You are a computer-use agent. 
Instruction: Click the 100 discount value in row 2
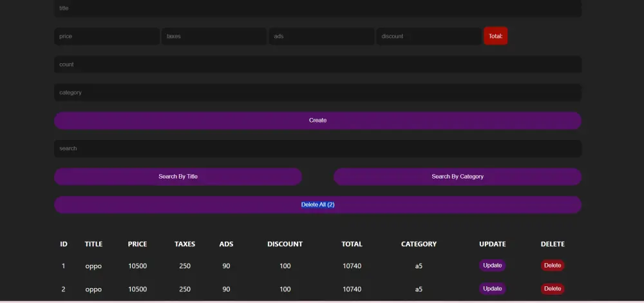(285, 289)
